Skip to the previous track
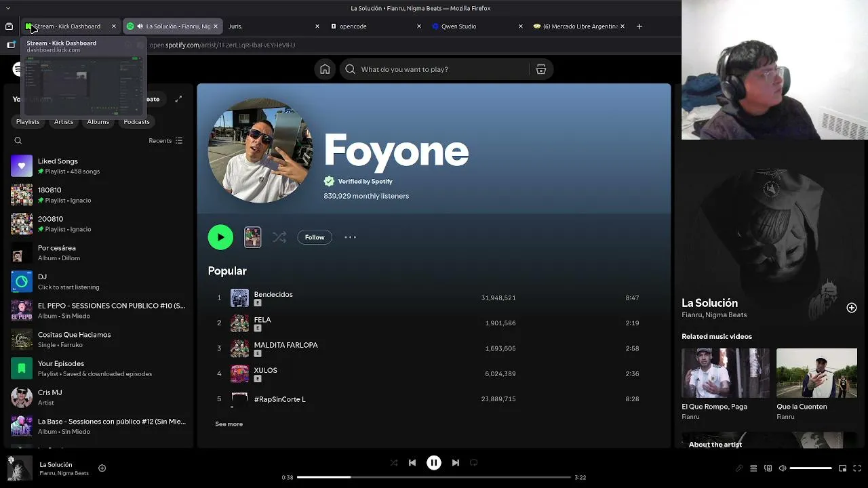 pos(412,463)
